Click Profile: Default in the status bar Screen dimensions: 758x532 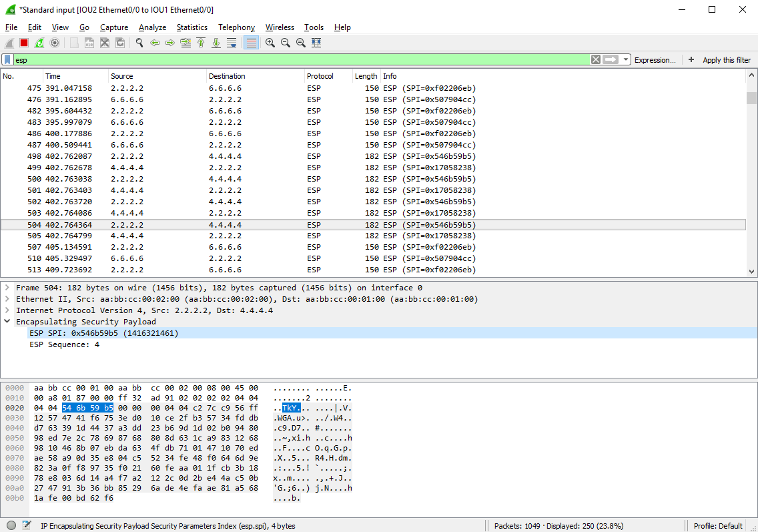tap(718, 526)
